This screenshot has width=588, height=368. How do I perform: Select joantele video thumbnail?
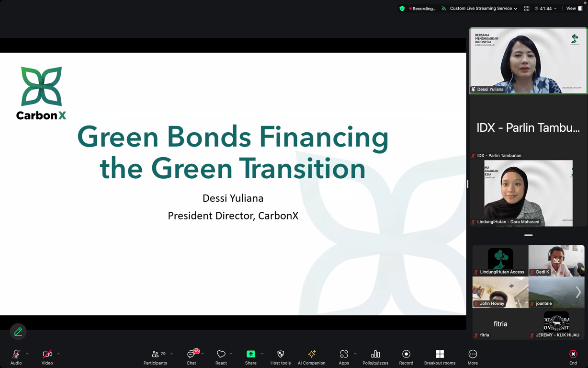pyautogui.click(x=556, y=292)
